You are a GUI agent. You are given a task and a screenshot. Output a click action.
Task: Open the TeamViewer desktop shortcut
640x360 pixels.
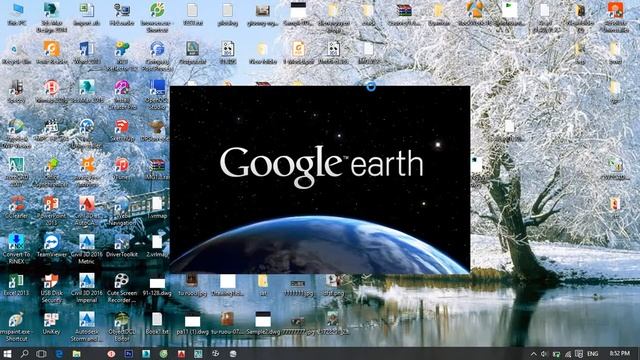point(51,246)
